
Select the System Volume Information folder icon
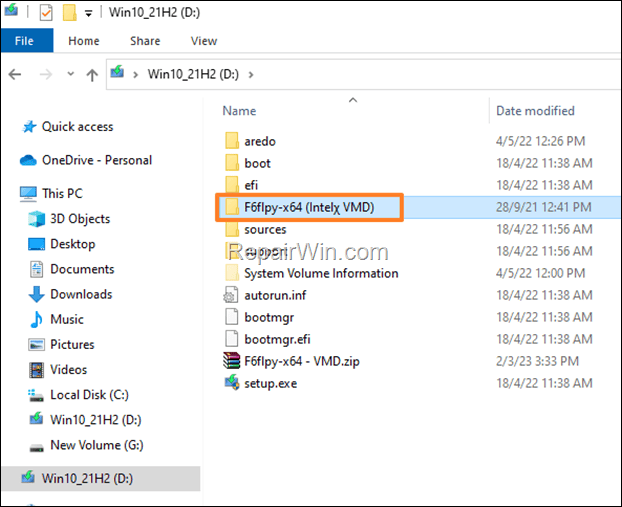(232, 273)
